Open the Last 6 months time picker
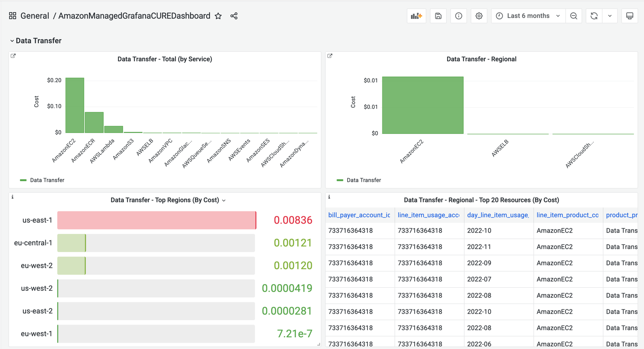Viewport: 644px width, 349px height. coord(527,15)
